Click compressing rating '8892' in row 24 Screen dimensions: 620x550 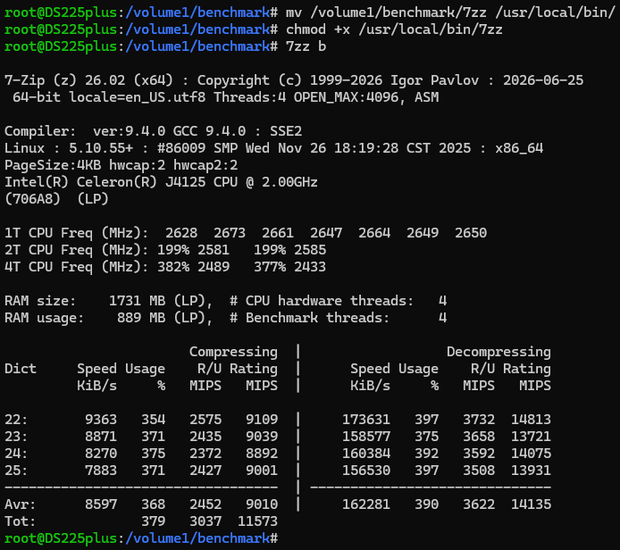click(x=261, y=454)
